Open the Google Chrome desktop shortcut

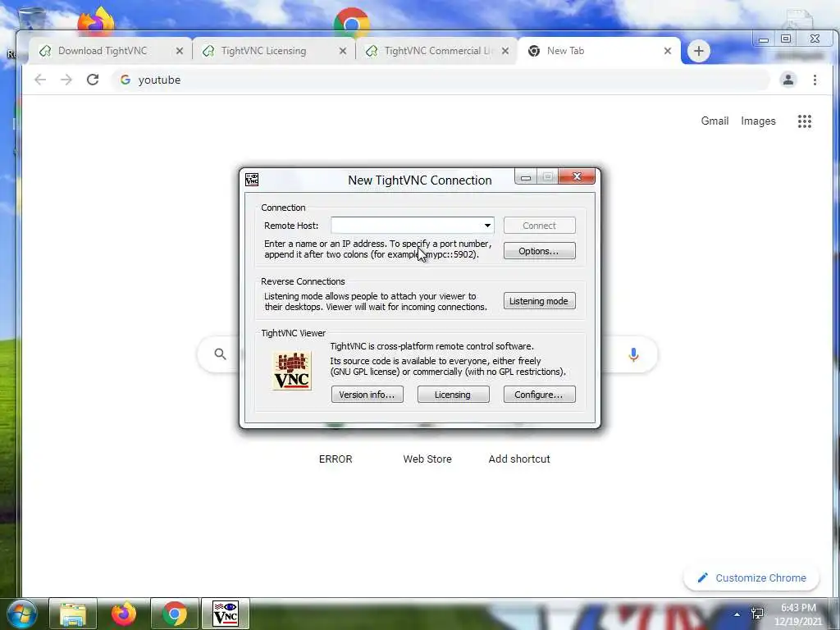point(351,22)
